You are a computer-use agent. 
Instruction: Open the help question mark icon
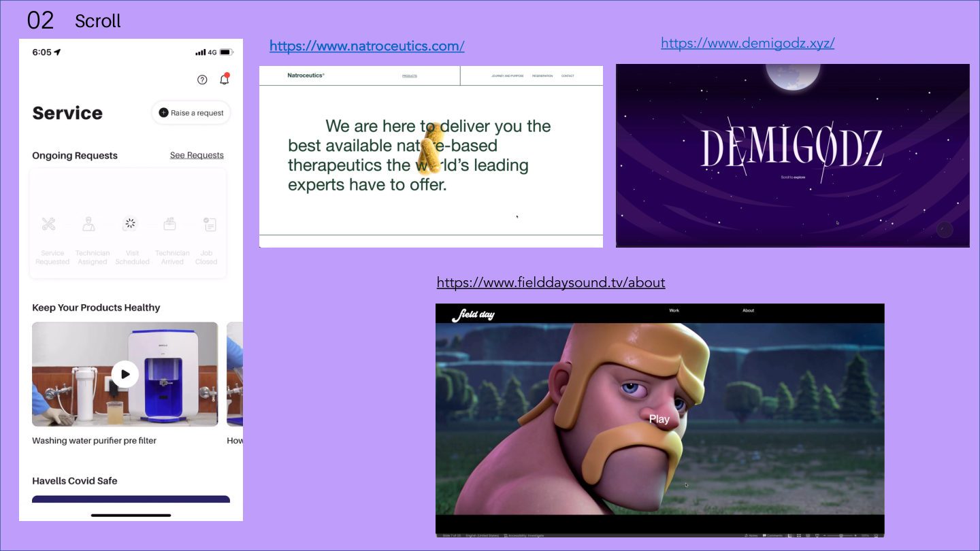202,80
